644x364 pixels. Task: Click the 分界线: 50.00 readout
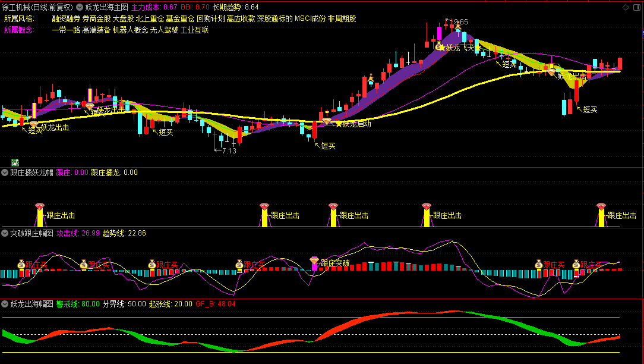coord(124,304)
